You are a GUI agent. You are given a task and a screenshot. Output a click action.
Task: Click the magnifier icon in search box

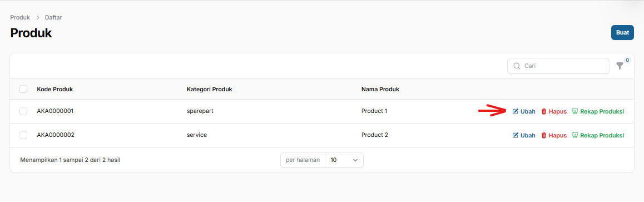tap(516, 66)
